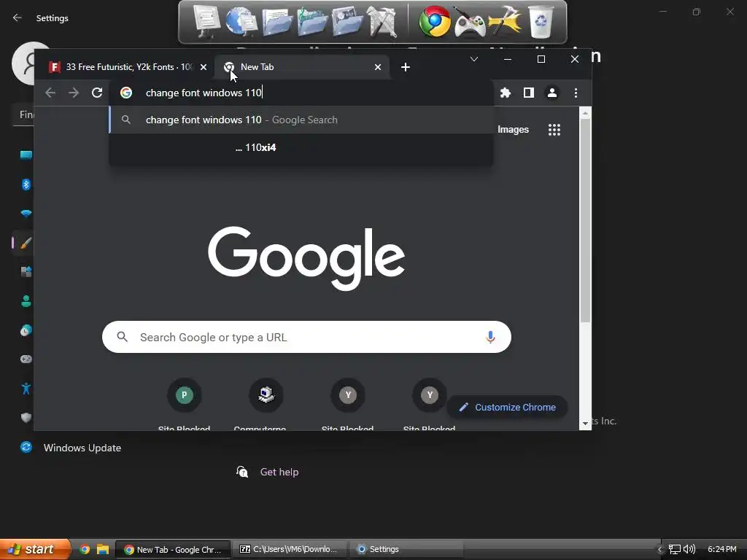
Task: Click the address bar with typed query
Action: [x=301, y=93]
